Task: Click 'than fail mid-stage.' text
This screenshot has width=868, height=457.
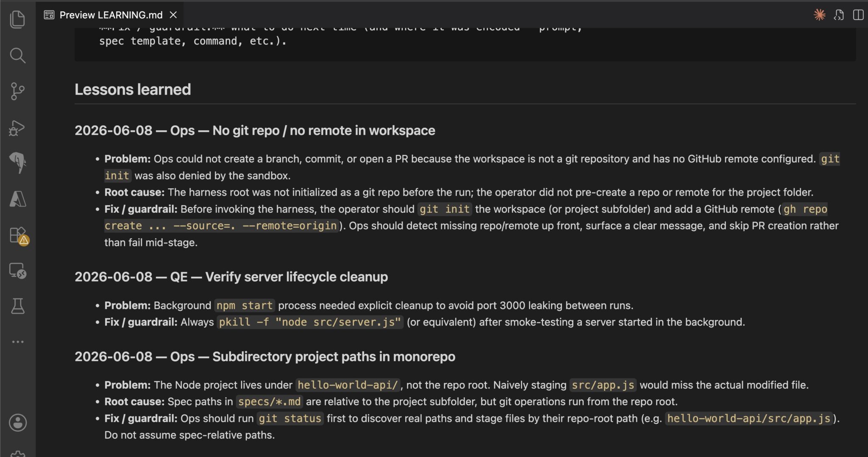Action: 151,242
